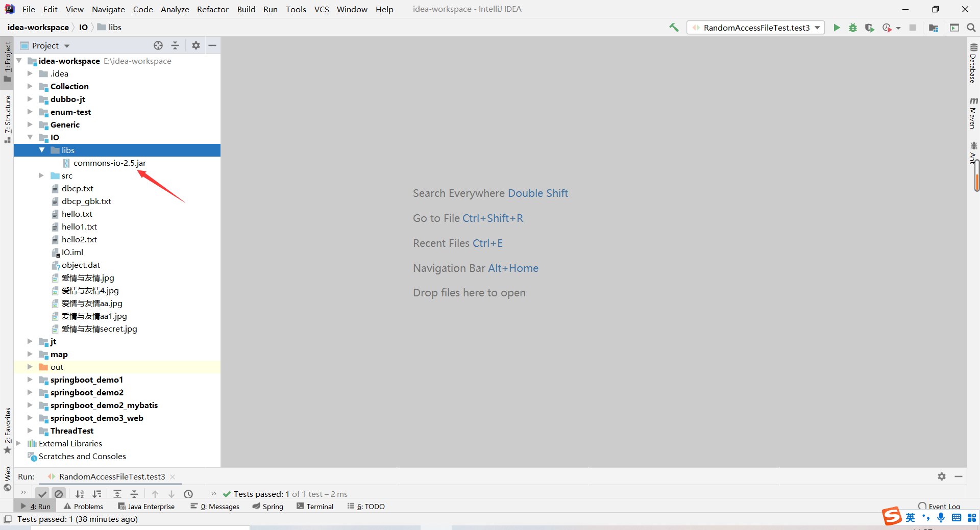Expand all test results in the Run panel

[117, 494]
